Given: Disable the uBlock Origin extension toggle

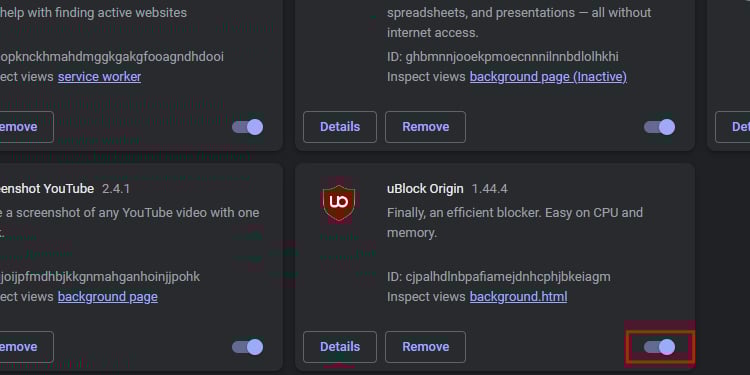Looking at the screenshot, I should click(x=659, y=347).
